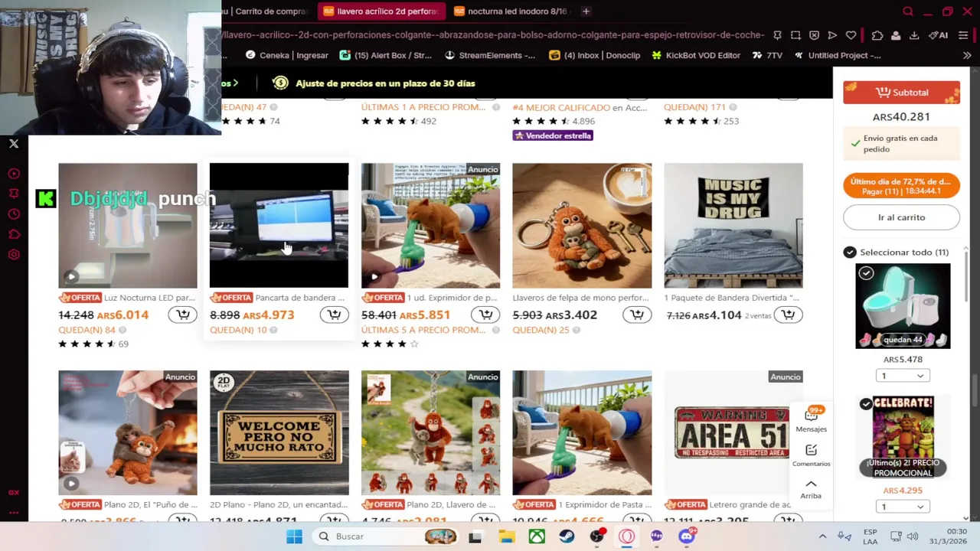The width and height of the screenshot is (980, 551).
Task: Open Inbox | Donoclip bookmark
Action: pyautogui.click(x=595, y=55)
